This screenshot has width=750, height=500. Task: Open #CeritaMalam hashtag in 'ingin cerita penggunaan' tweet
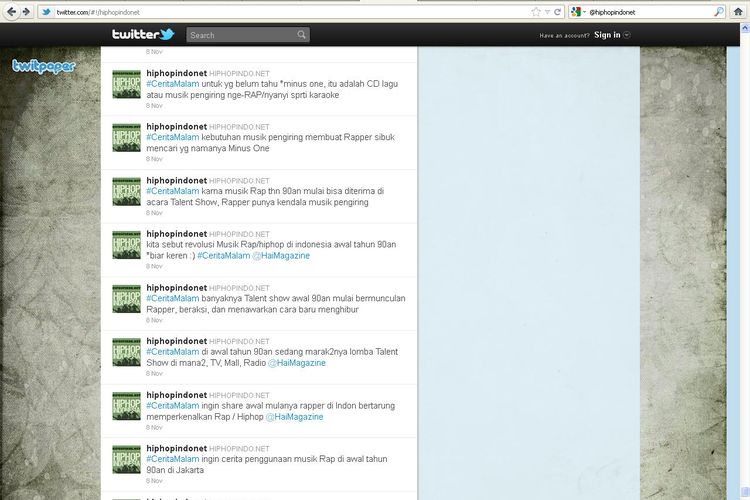click(173, 459)
